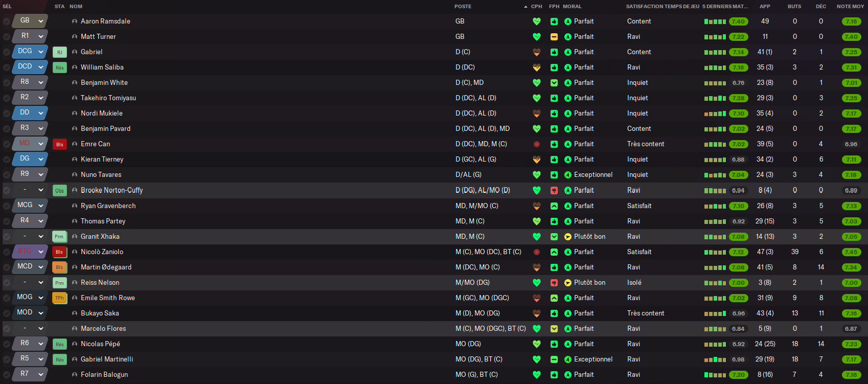Image resolution: width=868 pixels, height=384 pixels.
Task: Click last 5 matches bar for Gabriel Martinelli
Action: click(x=715, y=359)
